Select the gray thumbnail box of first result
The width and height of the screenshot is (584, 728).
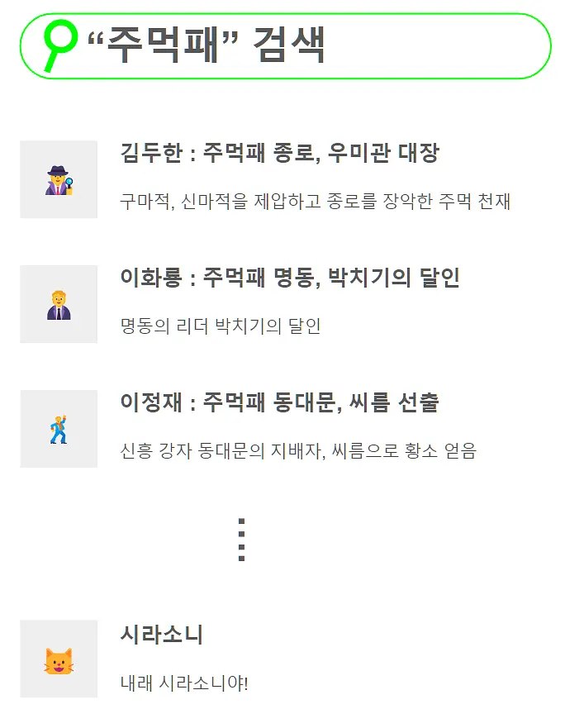(59, 179)
